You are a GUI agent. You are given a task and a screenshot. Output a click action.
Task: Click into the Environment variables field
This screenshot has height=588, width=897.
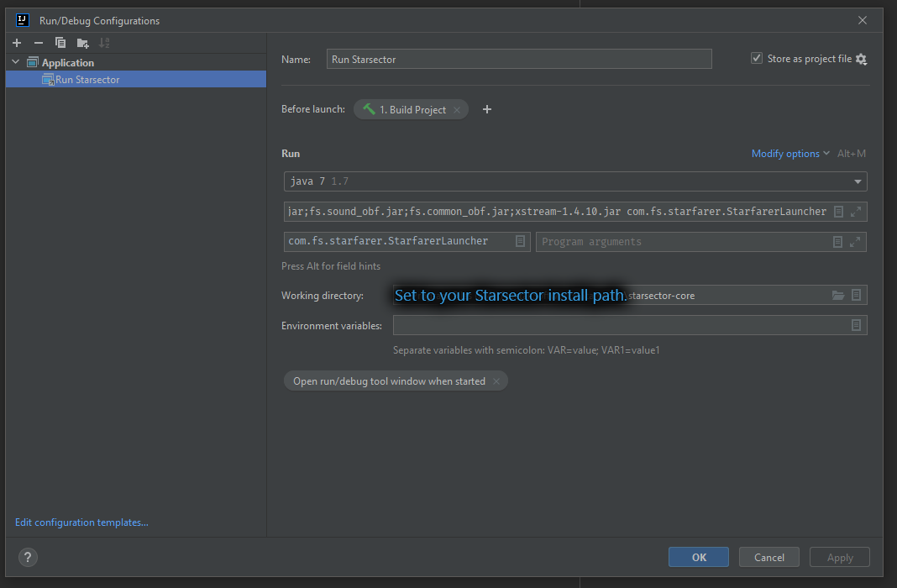[620, 325]
